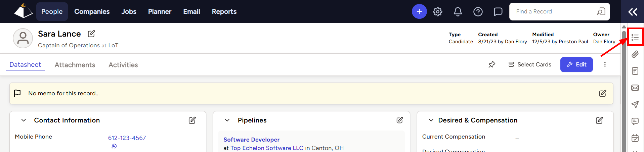Open the People menu
This screenshot has height=152, width=644.
pos(52,11)
